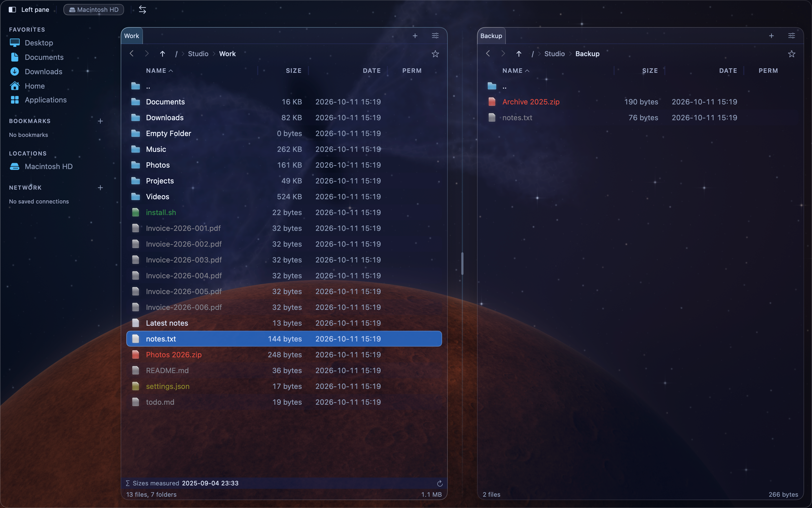This screenshot has width=812, height=508.
Task: Select Latest notes file
Action: point(284,323)
